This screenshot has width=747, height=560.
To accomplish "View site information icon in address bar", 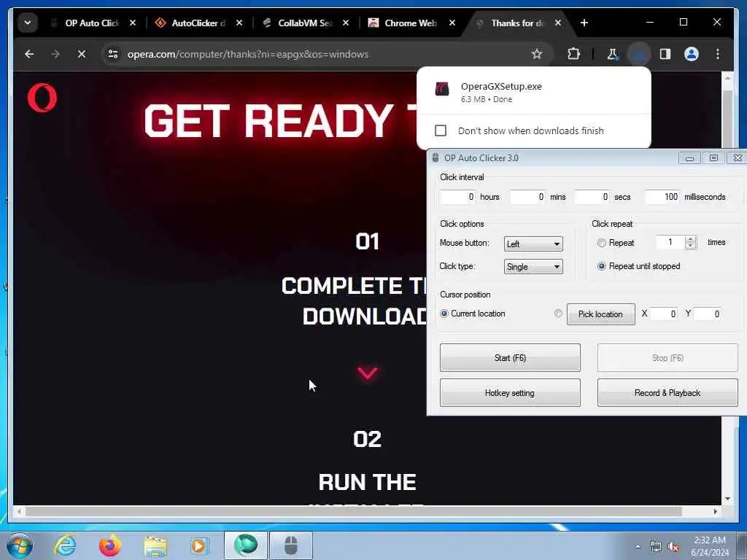I will click(113, 54).
